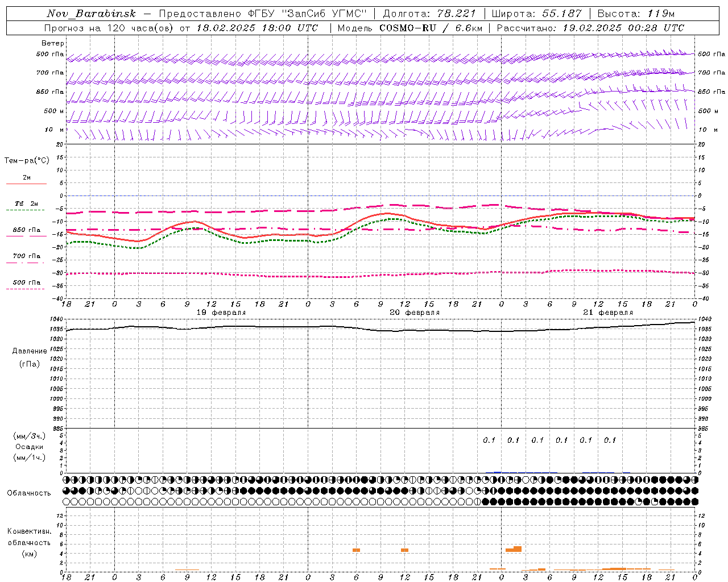Viewport: 728px width, 582px height.
Task: Click the Ветер panel label
Action: click(x=53, y=43)
